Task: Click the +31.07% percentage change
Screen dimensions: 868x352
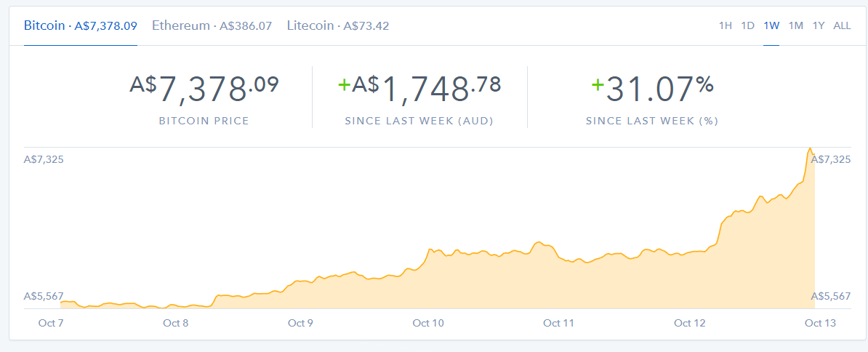Action: point(652,89)
